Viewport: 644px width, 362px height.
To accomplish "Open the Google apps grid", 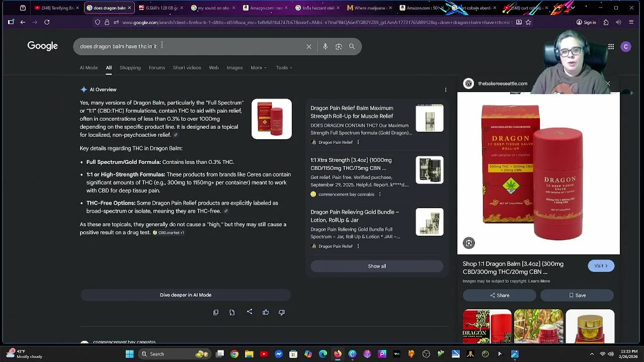I will point(611,46).
